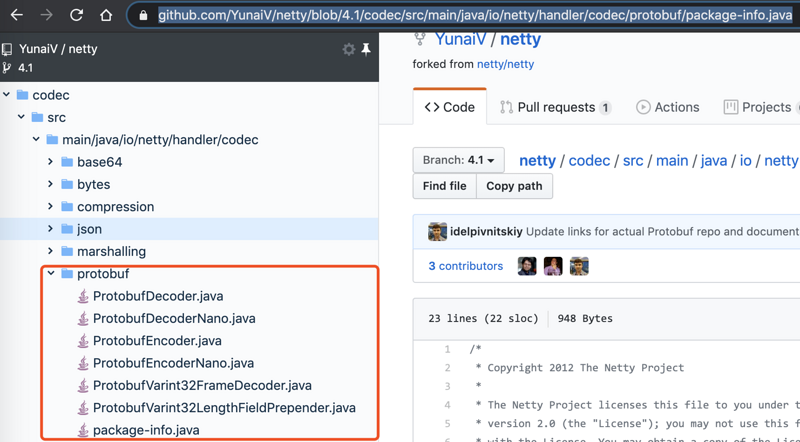Click the browser back arrow
Image resolution: width=800 pixels, height=442 pixels.
point(17,16)
